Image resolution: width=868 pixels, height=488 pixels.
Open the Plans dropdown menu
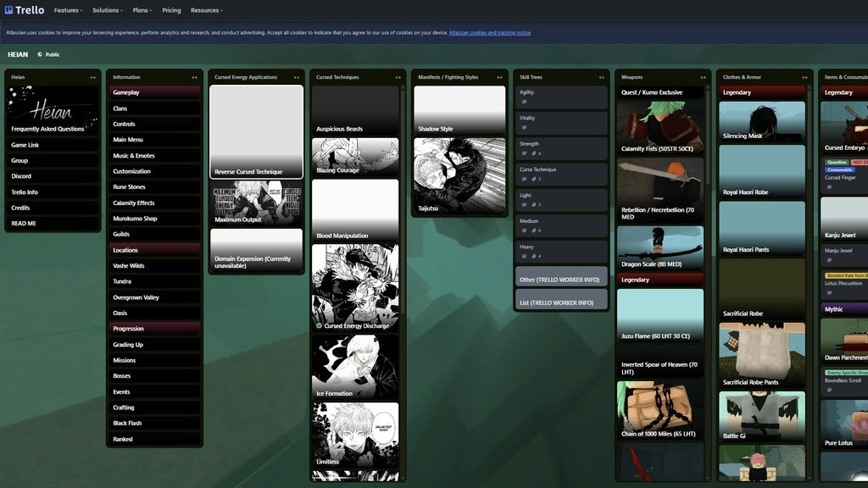pos(142,10)
